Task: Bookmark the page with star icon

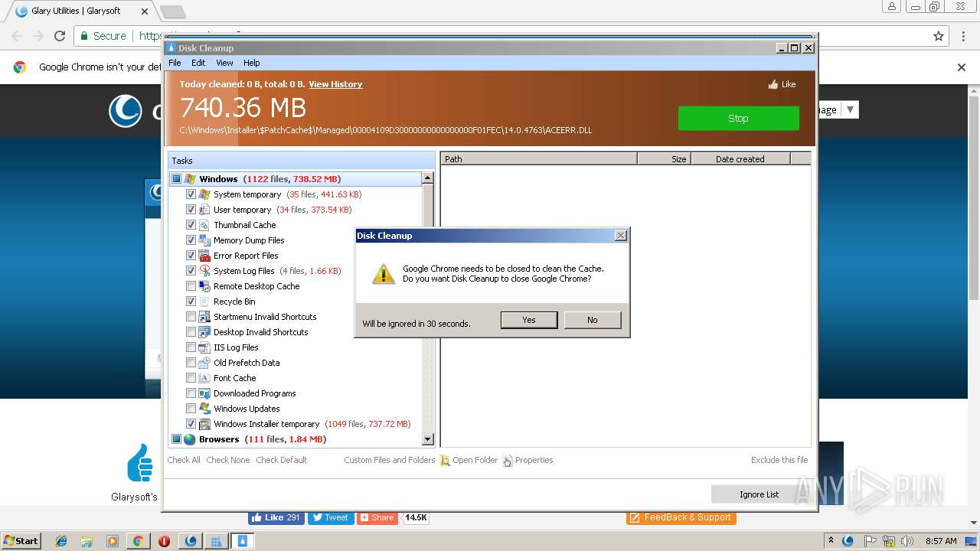Action: pos(939,36)
